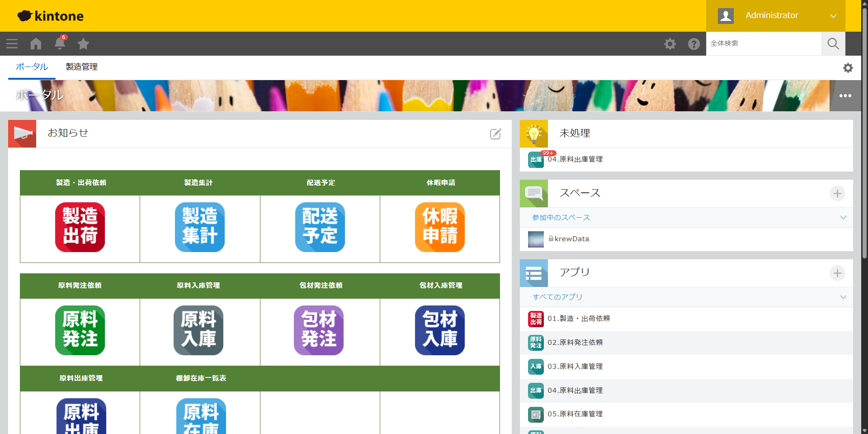
Task: Select the ポータル tab
Action: coord(32,67)
